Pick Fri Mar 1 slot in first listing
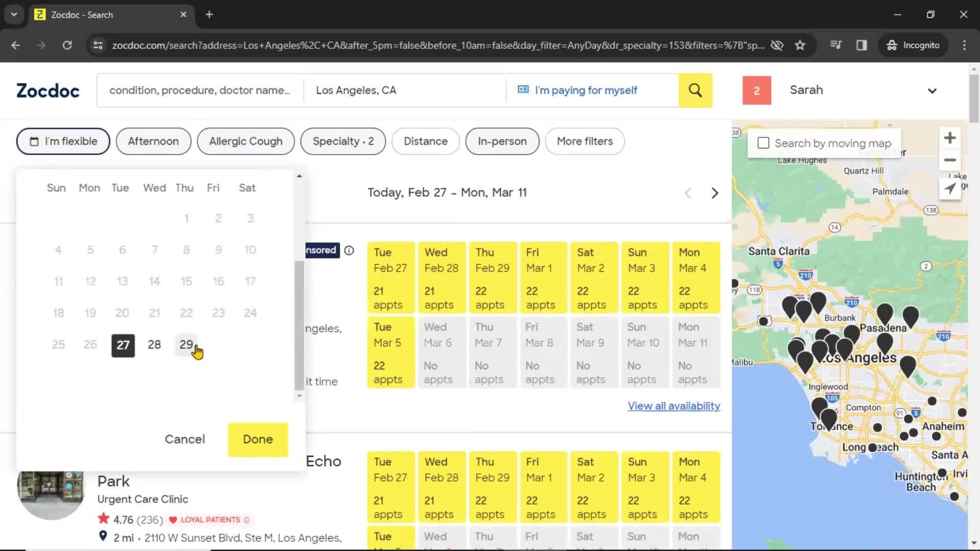 [543, 278]
